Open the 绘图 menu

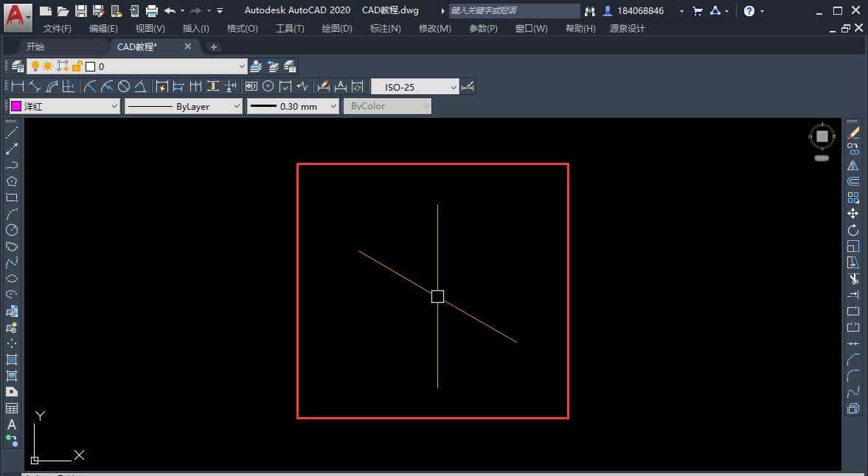click(x=336, y=28)
